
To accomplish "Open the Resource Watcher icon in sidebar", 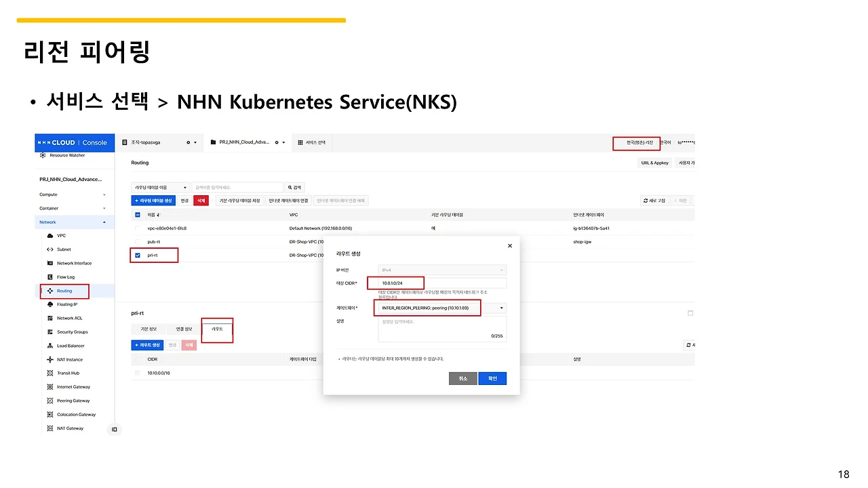I will 43,155.
